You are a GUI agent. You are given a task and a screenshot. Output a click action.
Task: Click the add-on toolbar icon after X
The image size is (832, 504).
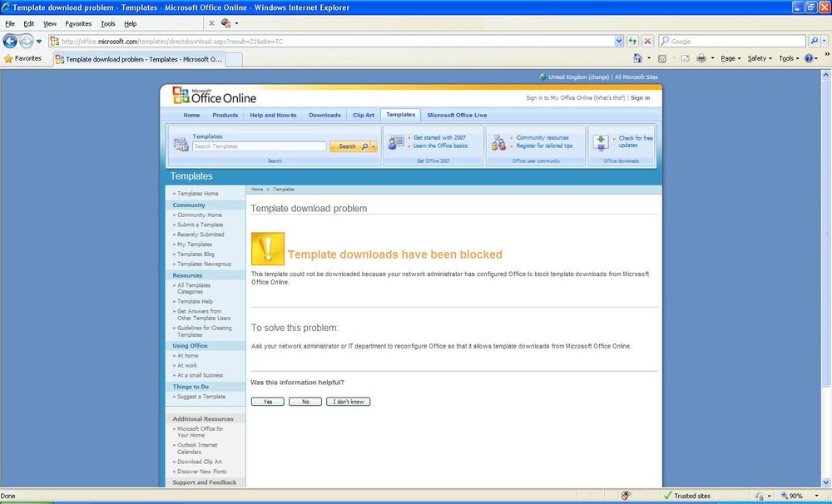pos(226,23)
